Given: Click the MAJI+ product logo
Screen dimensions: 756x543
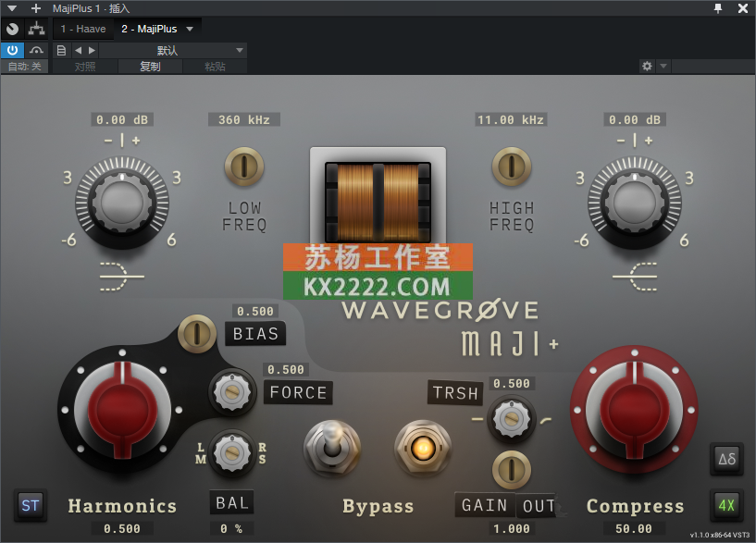Looking at the screenshot, I should pos(510,343).
